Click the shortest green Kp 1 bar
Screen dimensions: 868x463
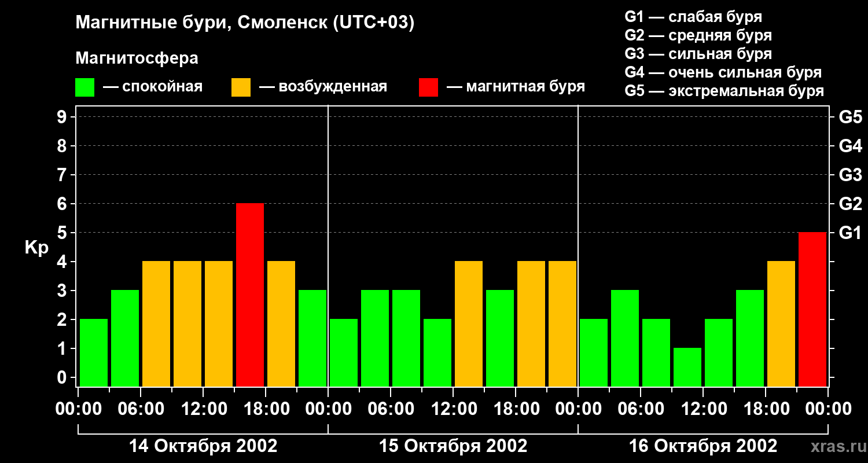[687, 368]
